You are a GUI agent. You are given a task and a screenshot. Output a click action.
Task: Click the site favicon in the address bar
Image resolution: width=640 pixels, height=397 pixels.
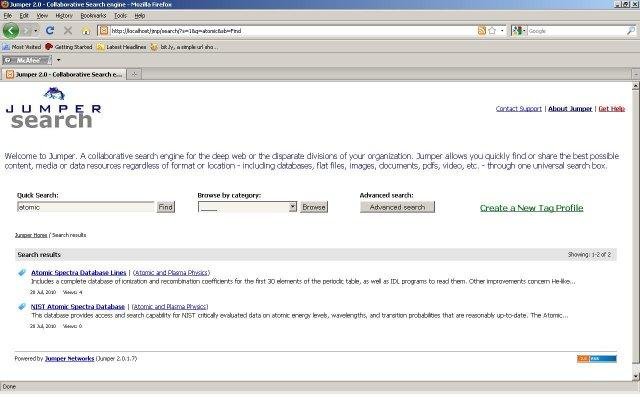(104, 31)
